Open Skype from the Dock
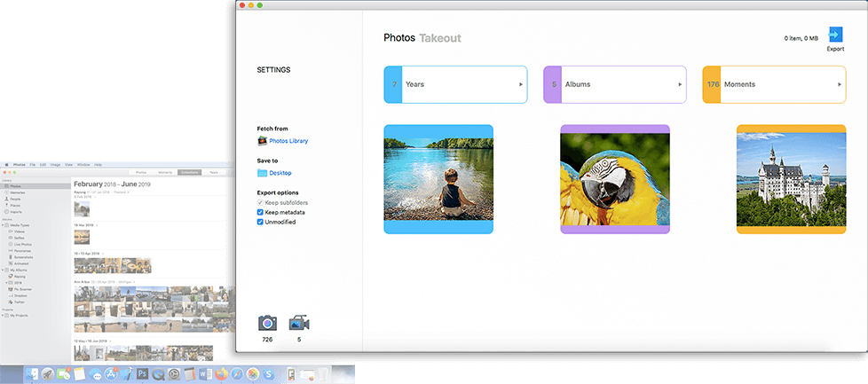Screen dimensions: 868x384 (x=269, y=374)
